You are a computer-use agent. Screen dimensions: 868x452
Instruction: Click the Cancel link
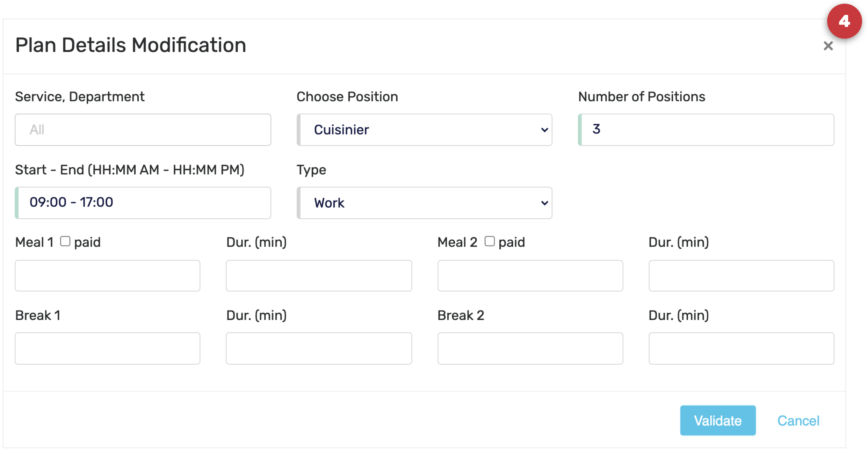(x=798, y=421)
